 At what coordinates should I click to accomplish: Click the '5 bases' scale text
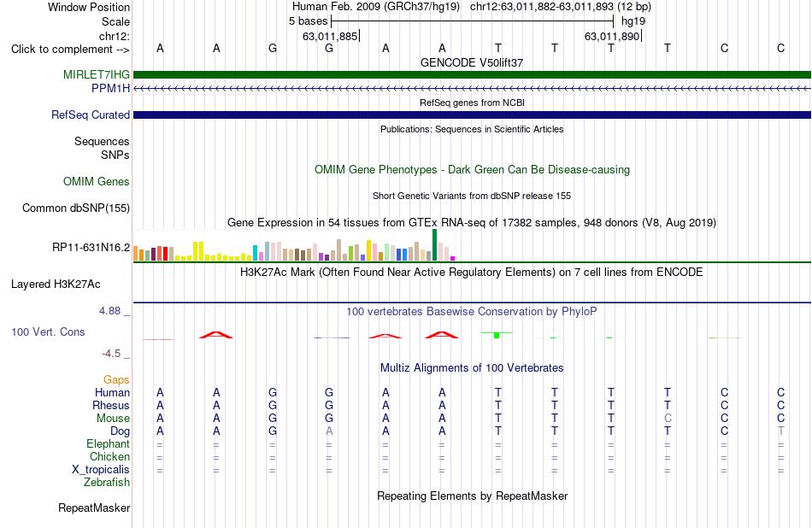click(x=308, y=21)
